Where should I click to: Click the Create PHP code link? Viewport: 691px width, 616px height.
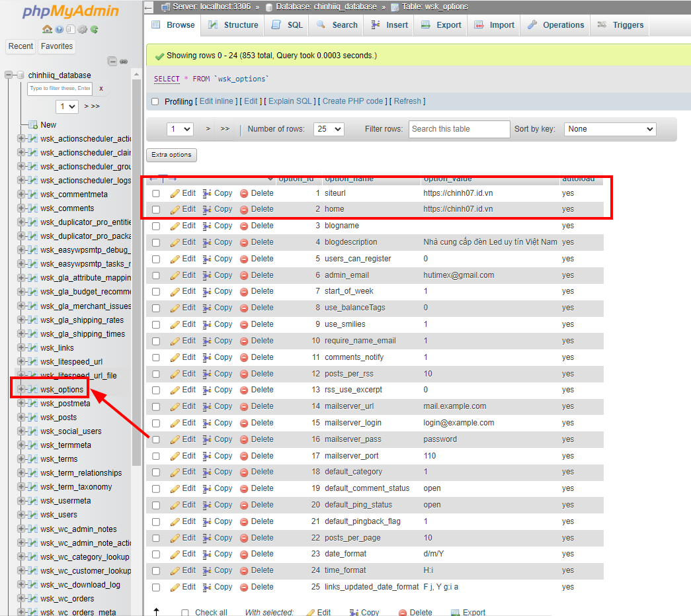point(352,101)
